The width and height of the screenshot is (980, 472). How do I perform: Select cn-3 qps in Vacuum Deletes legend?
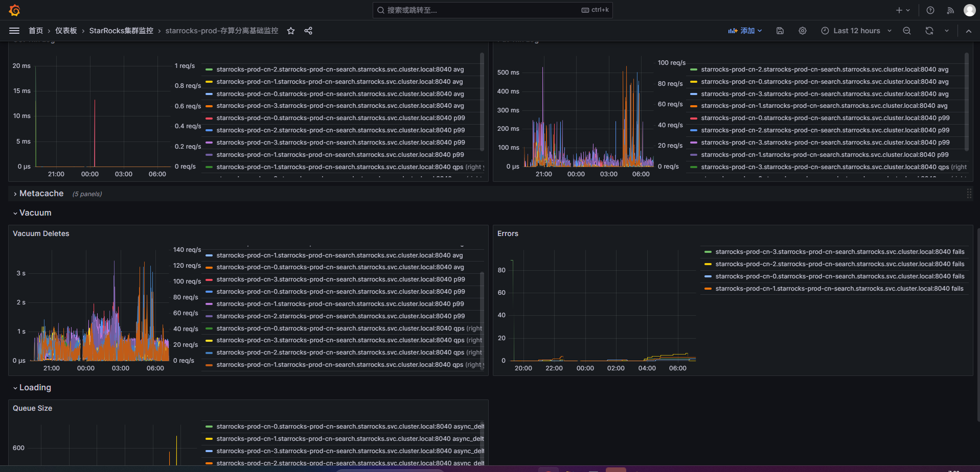click(x=349, y=340)
